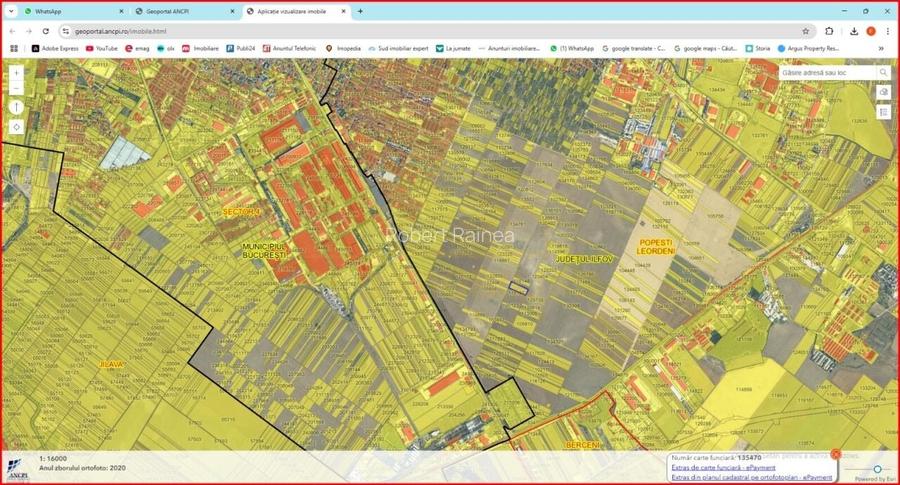This screenshot has height=485, width=900.
Task: Open Chrome three-dot menu
Action: pyautogui.click(x=888, y=31)
